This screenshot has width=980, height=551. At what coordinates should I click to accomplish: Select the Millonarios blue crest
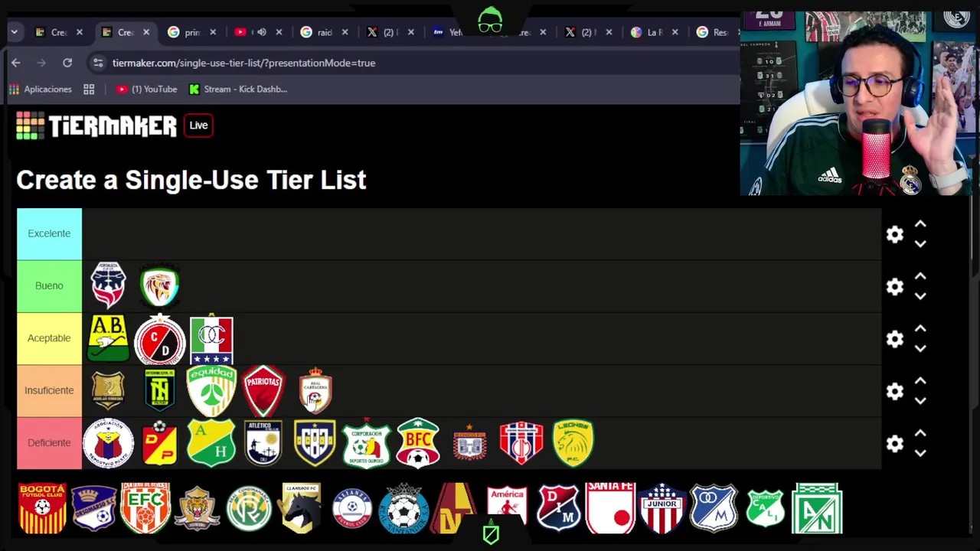pos(714,508)
